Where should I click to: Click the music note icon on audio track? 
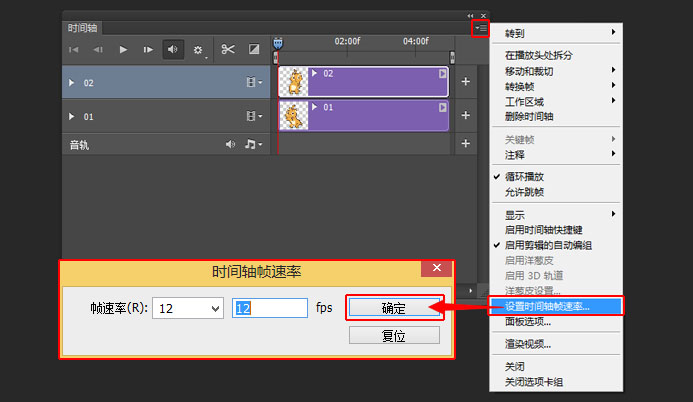(252, 145)
